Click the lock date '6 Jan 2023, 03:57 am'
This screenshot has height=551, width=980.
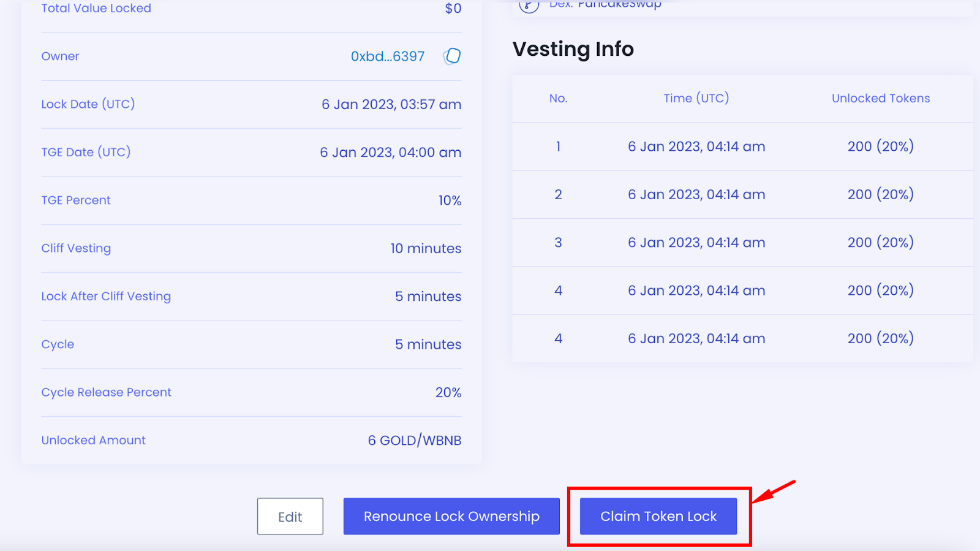click(x=391, y=104)
